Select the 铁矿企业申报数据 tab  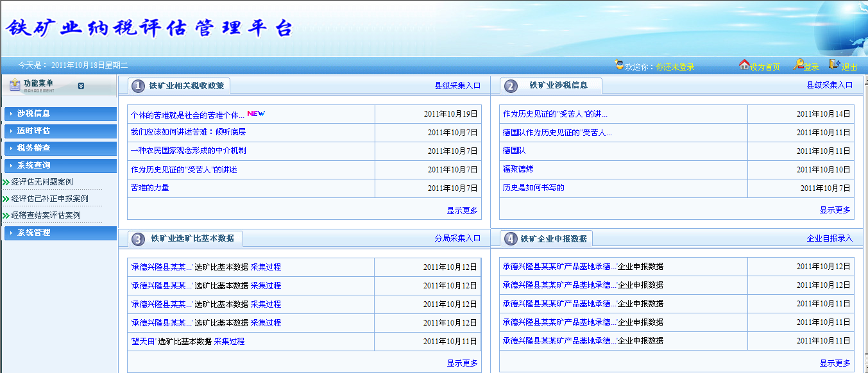tap(553, 239)
